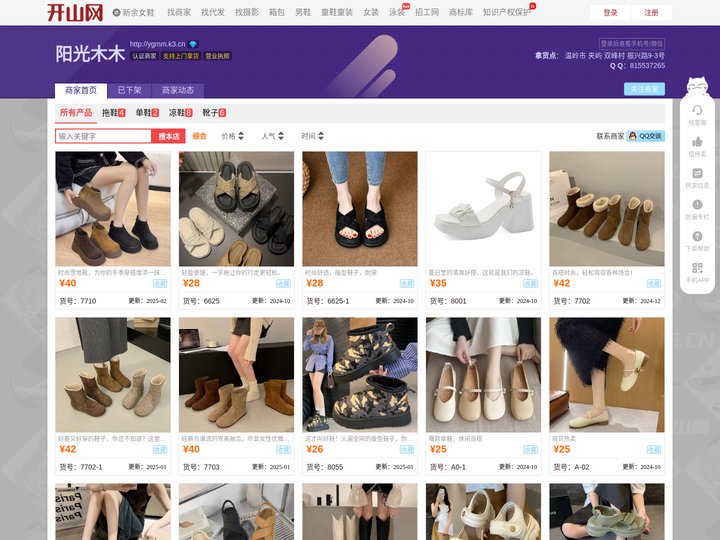Filter by 凉鞋 category
The image size is (720, 540).
click(x=180, y=112)
